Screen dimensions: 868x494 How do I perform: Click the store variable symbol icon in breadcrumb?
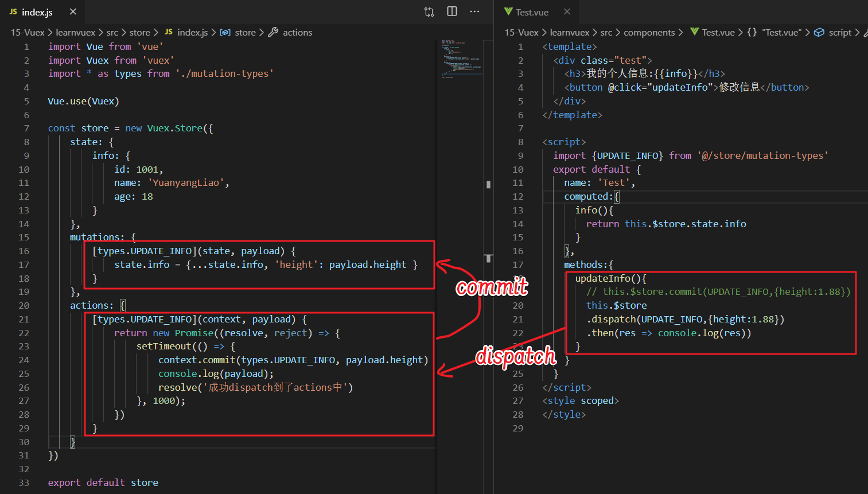225,32
